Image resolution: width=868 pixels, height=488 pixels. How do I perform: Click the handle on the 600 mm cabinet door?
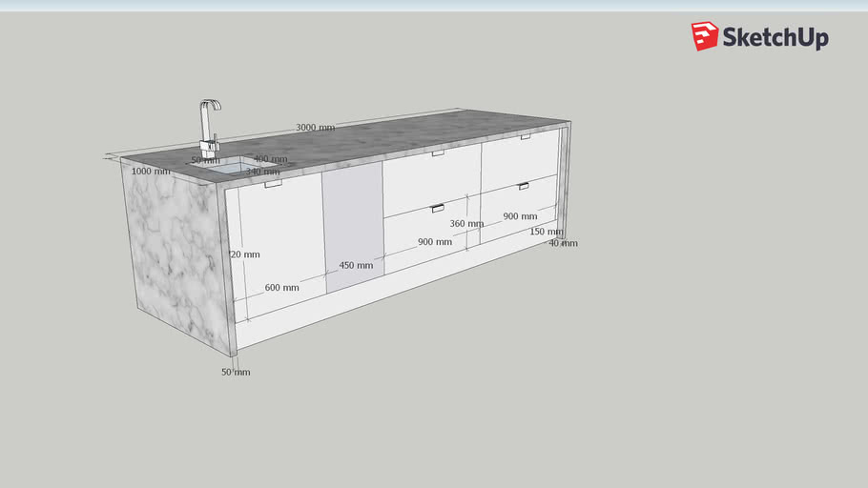click(x=274, y=187)
